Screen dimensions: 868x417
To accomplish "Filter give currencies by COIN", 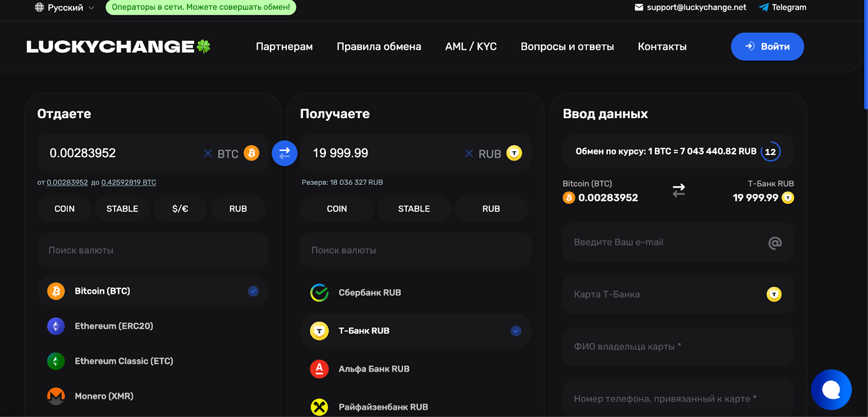I will pos(65,209).
